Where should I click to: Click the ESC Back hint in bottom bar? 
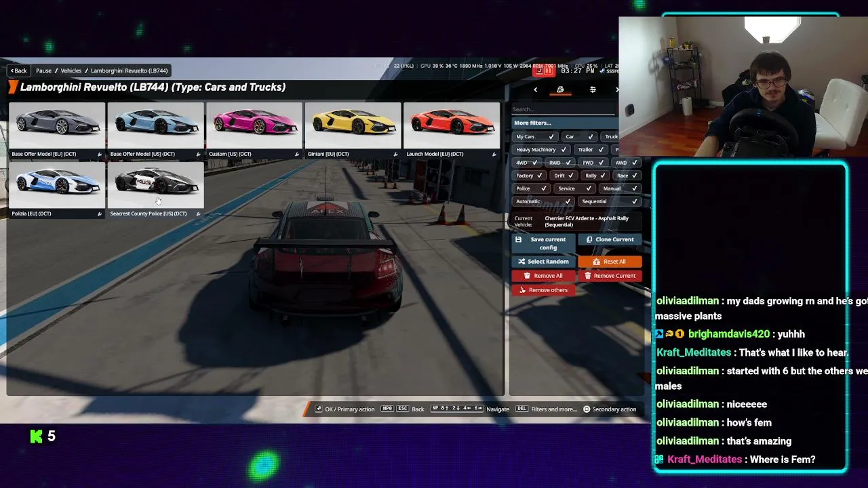pyautogui.click(x=410, y=409)
